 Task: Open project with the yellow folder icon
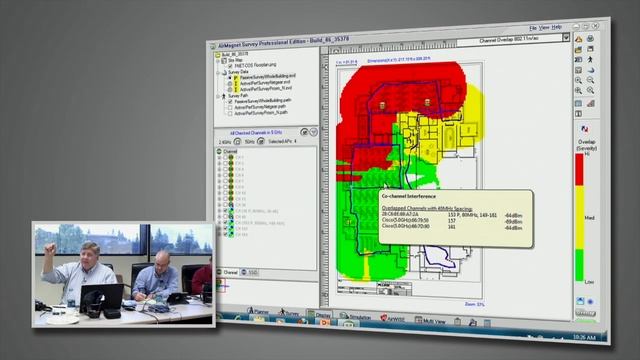[578, 49]
